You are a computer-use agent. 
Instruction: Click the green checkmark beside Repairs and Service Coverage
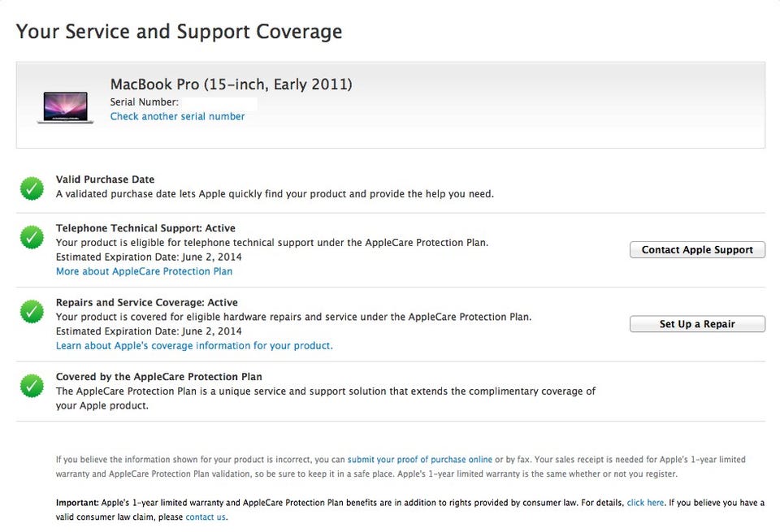click(x=32, y=311)
